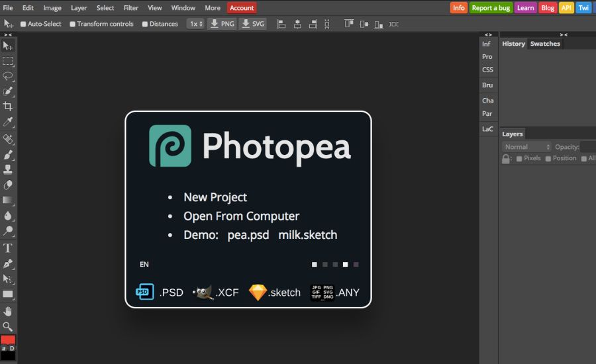Select the Type tool

[8, 248]
